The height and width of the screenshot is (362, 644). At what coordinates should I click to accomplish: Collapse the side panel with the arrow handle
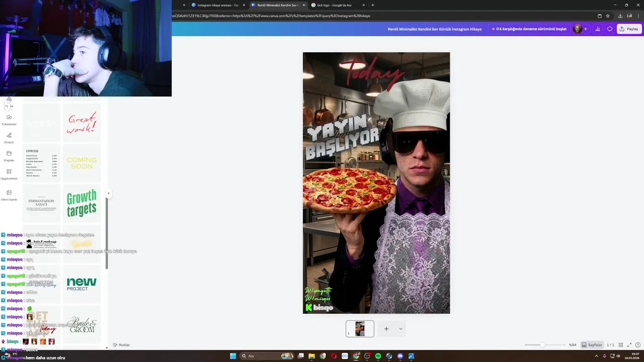(108, 193)
